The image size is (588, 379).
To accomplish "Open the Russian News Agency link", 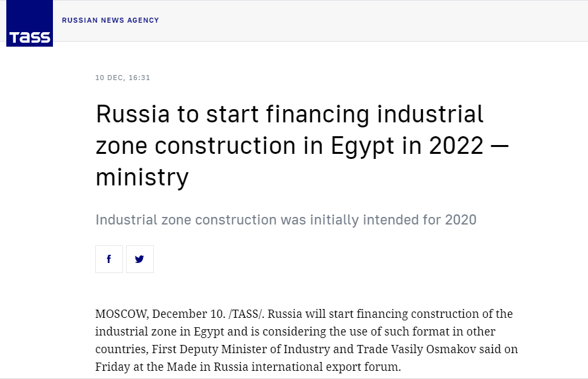I will pyautogui.click(x=110, y=20).
